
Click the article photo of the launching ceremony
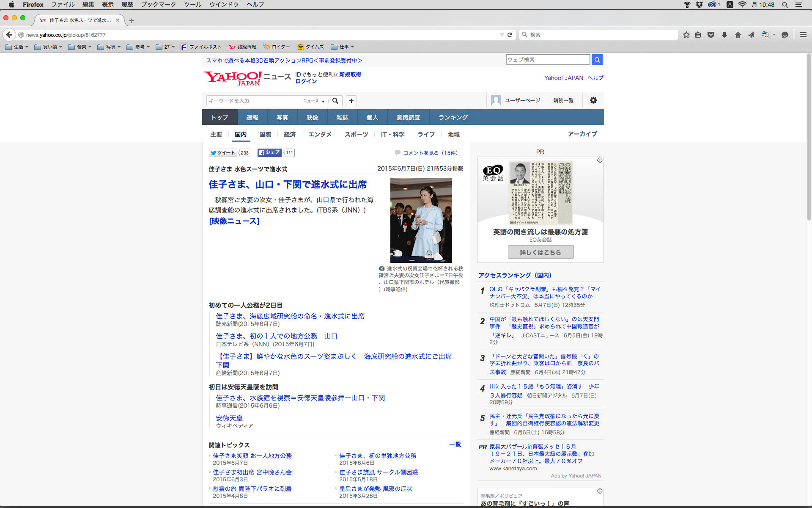click(x=421, y=220)
